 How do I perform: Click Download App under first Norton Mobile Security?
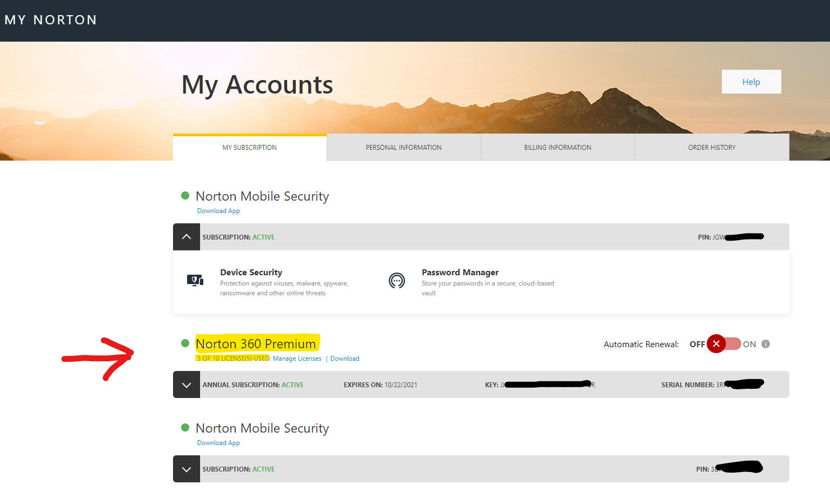coord(218,211)
